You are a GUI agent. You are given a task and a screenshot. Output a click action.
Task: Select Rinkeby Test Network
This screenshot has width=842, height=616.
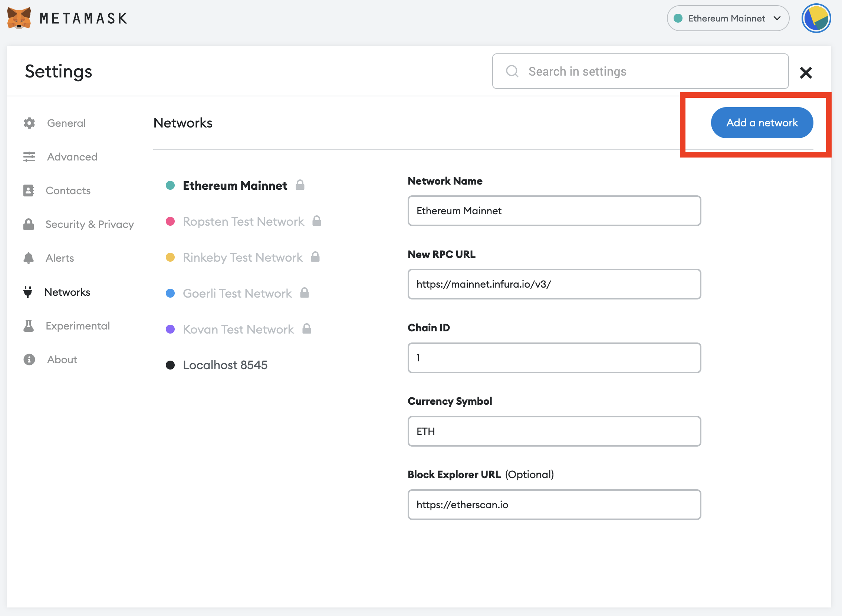[x=243, y=257]
